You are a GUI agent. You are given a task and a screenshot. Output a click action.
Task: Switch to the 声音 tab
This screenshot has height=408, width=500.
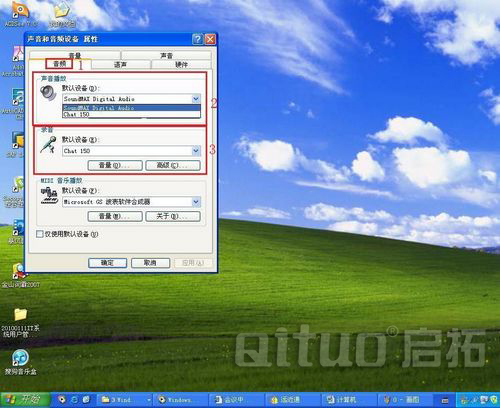click(166, 55)
